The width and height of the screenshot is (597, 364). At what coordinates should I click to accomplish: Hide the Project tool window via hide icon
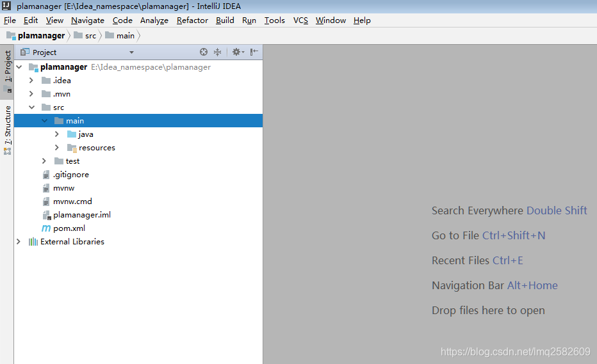click(x=254, y=52)
